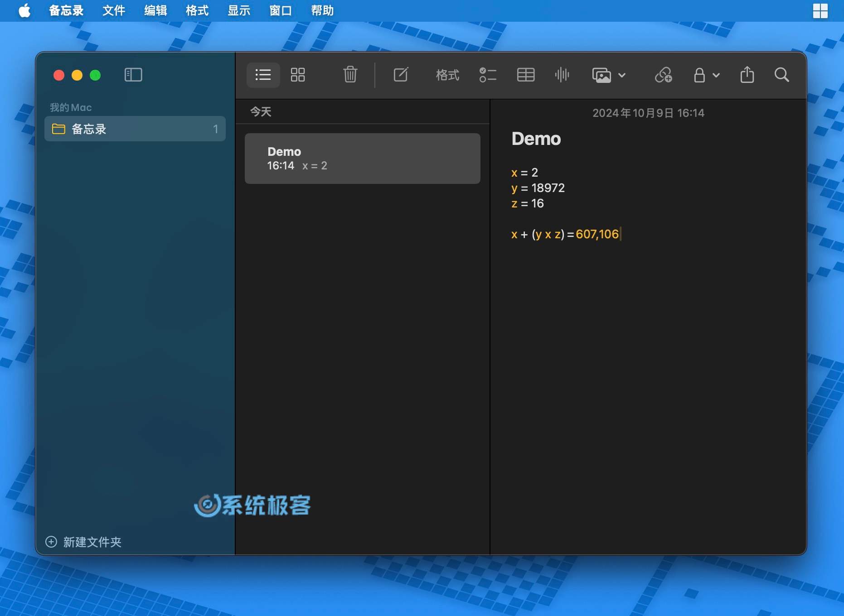Switch to gallery grid view

tap(298, 75)
